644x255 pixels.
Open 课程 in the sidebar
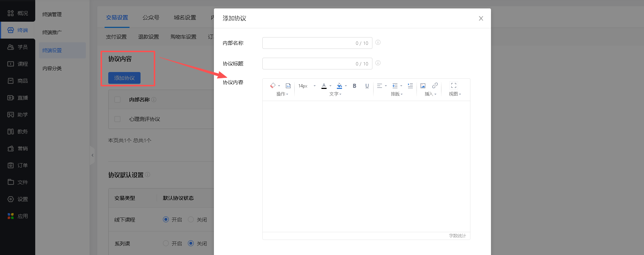click(18, 64)
